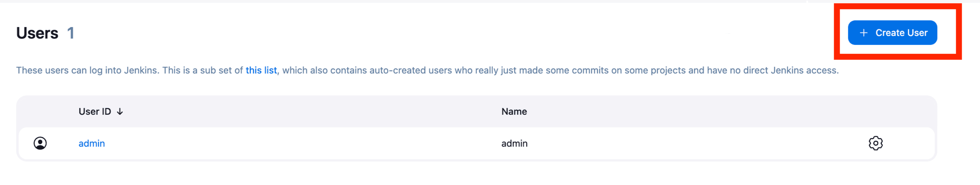Click the sort arrow beside User ID
This screenshot has width=980, height=185.
[120, 112]
